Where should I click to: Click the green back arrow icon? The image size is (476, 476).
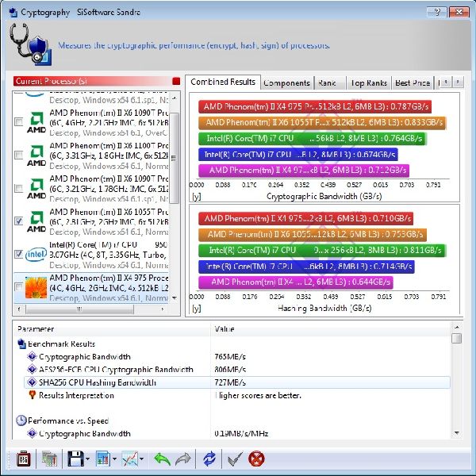[162, 459]
